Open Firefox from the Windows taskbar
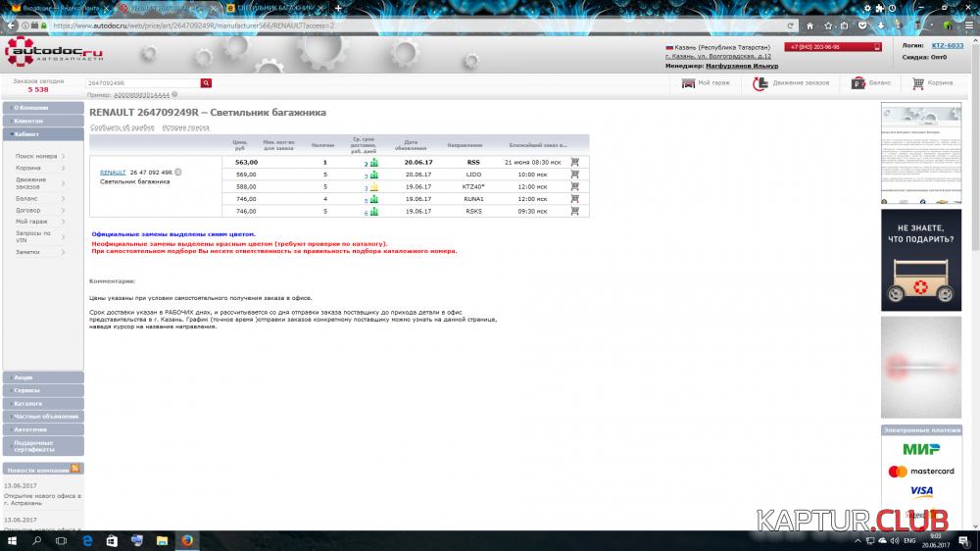980x551 pixels. point(186,540)
